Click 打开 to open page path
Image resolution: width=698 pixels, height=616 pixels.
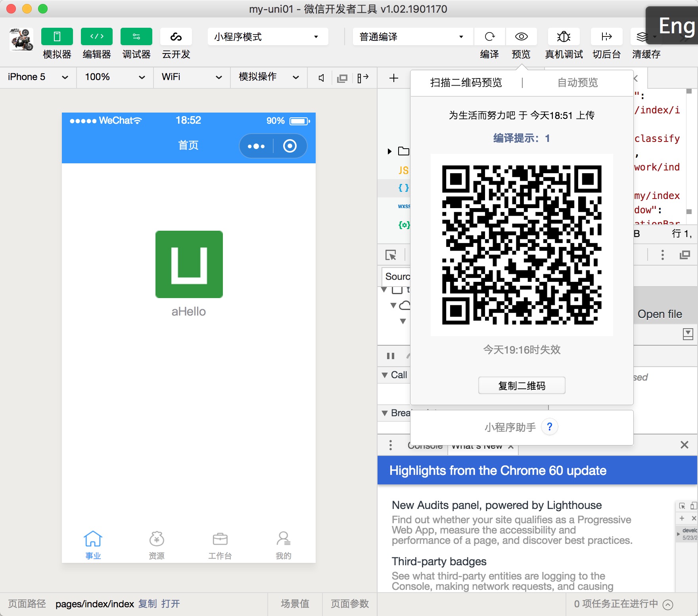pyautogui.click(x=171, y=604)
